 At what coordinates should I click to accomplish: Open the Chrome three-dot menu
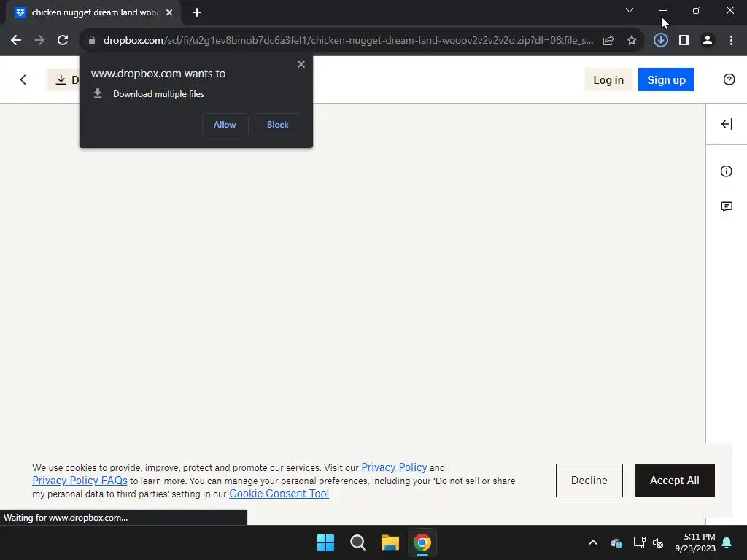coord(731,41)
